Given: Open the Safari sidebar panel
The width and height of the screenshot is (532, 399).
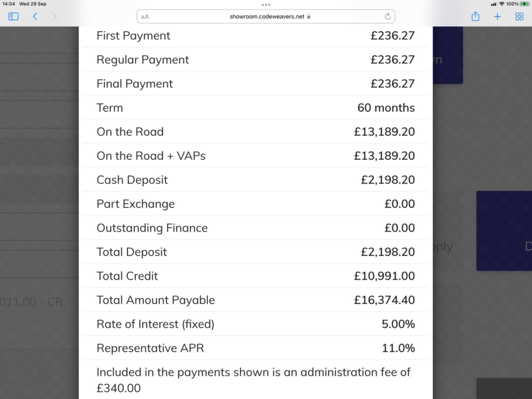Looking at the screenshot, I should click(x=13, y=16).
